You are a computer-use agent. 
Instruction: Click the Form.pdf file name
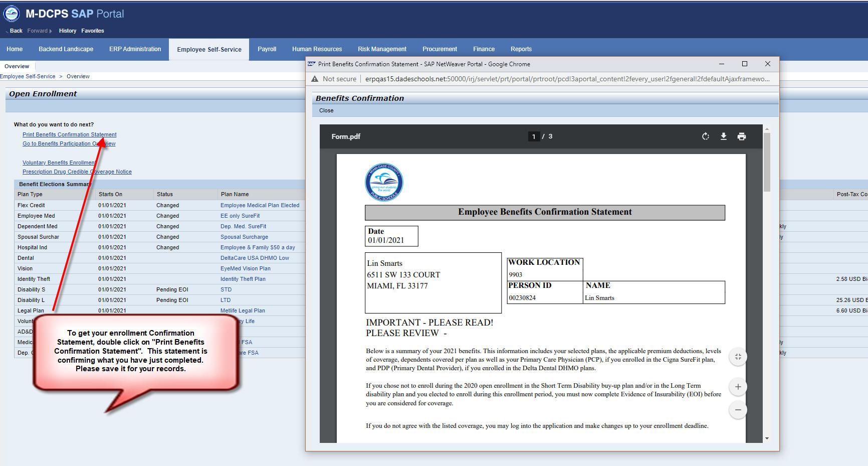click(x=346, y=136)
